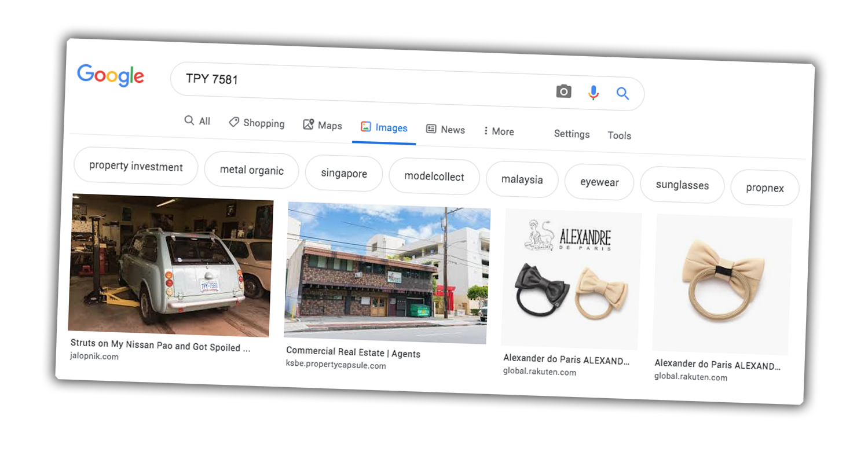Open the More menu
This screenshot has width=868, height=463.
pos(499,131)
